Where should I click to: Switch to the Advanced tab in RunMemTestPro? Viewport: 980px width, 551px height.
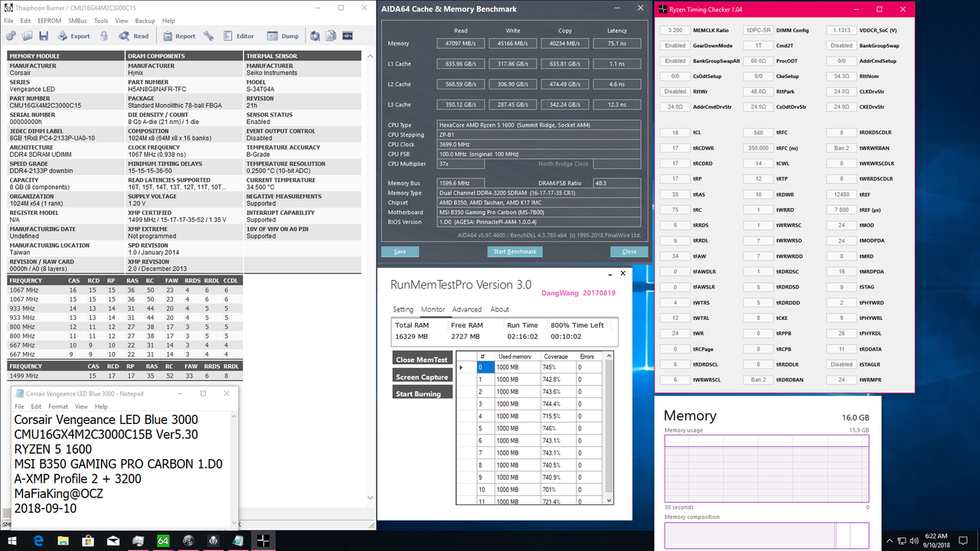point(467,309)
